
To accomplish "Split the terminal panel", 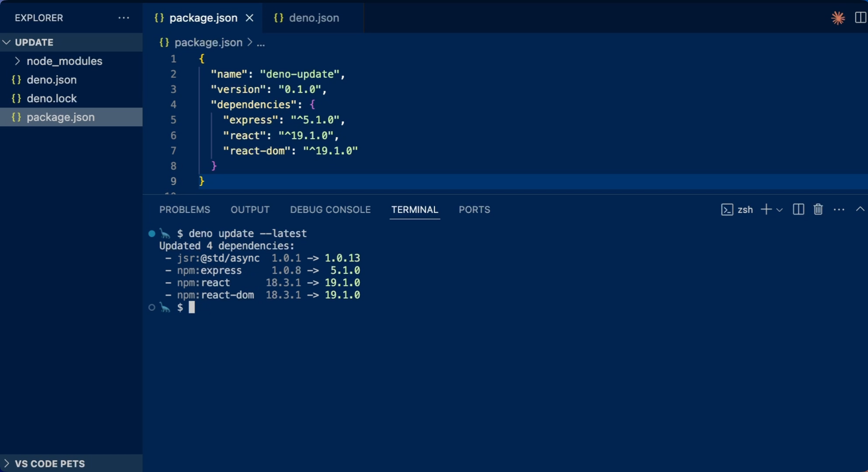I will [x=798, y=209].
